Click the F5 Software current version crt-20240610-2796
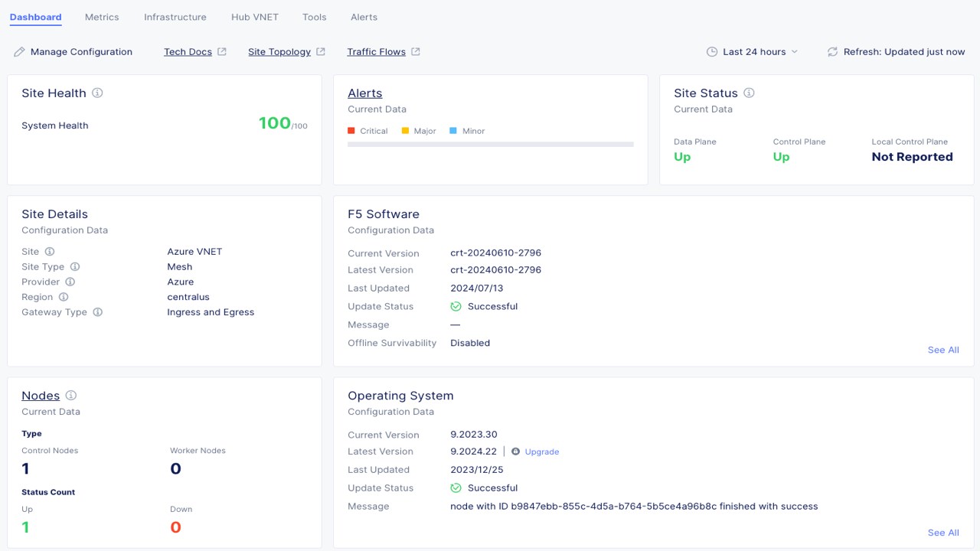The width and height of the screenshot is (980, 551). tap(496, 253)
